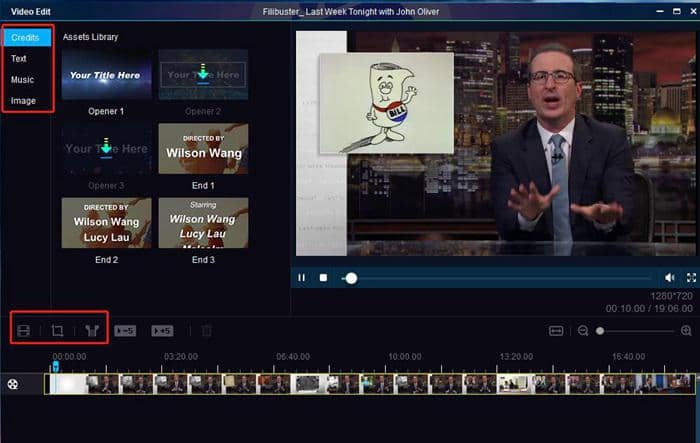
Task: Select the End 2 credits template
Action: click(x=106, y=223)
